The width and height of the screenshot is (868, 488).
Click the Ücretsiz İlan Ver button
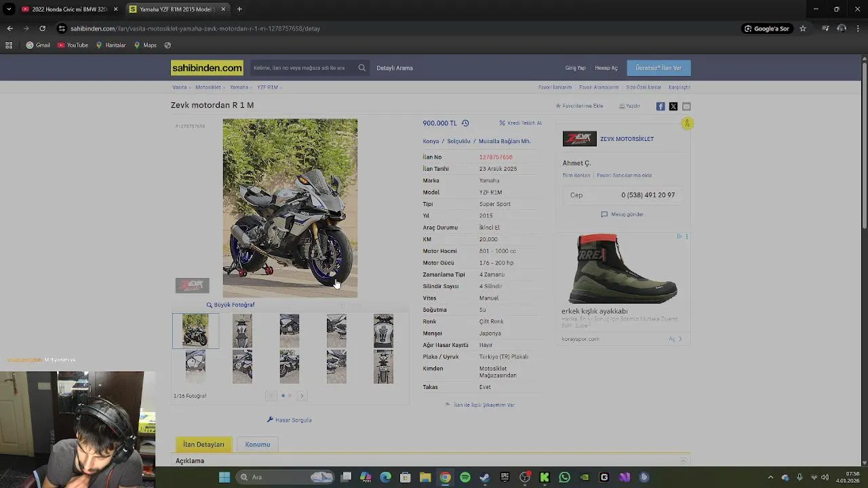point(658,68)
